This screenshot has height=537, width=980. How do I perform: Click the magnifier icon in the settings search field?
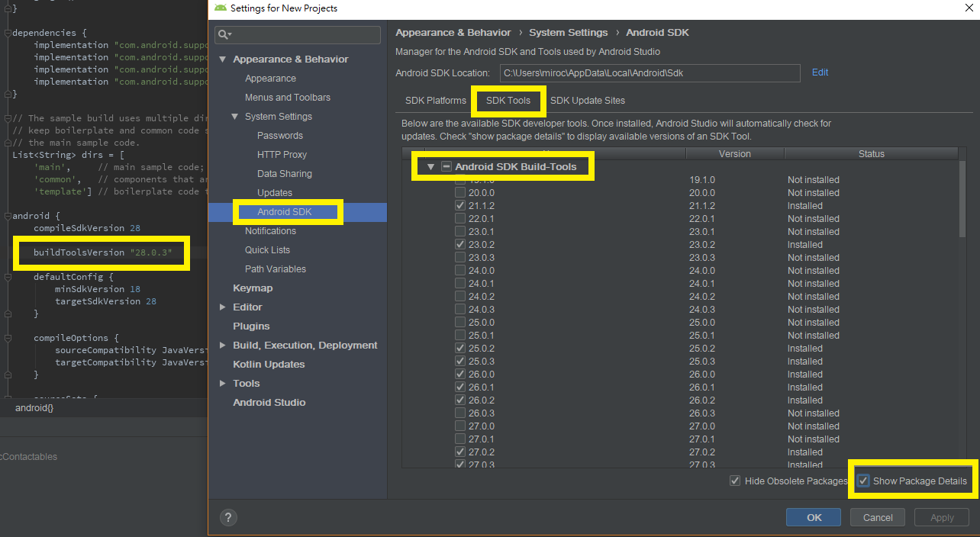pos(224,34)
